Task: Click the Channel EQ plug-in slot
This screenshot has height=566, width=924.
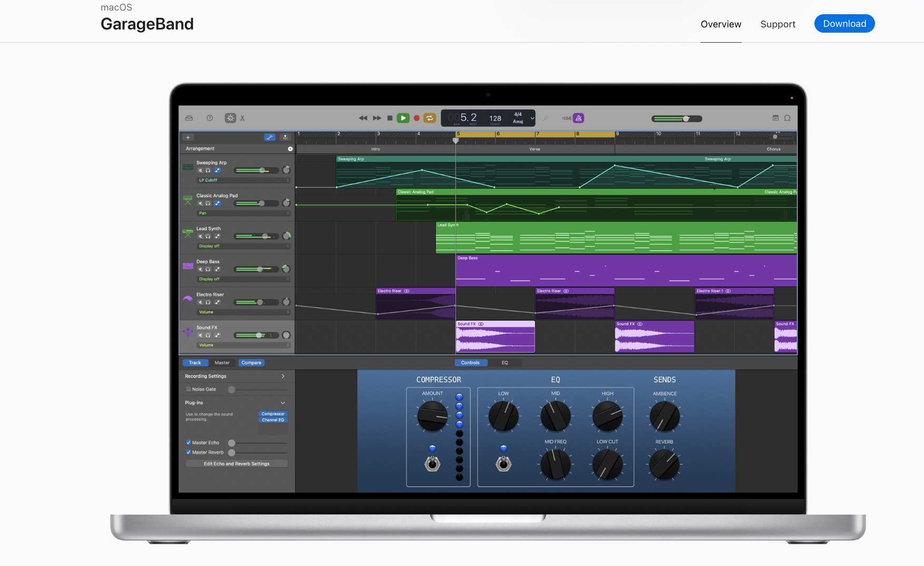Action: [273, 420]
